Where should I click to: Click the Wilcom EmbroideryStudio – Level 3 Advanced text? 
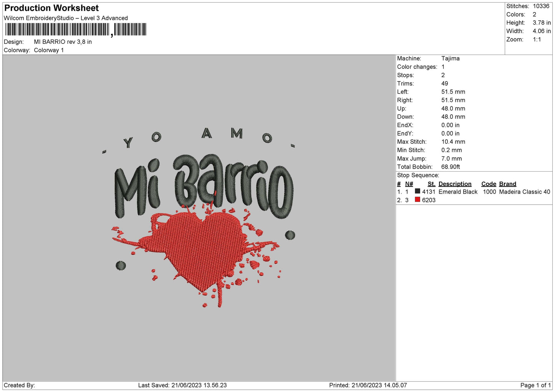[66, 18]
